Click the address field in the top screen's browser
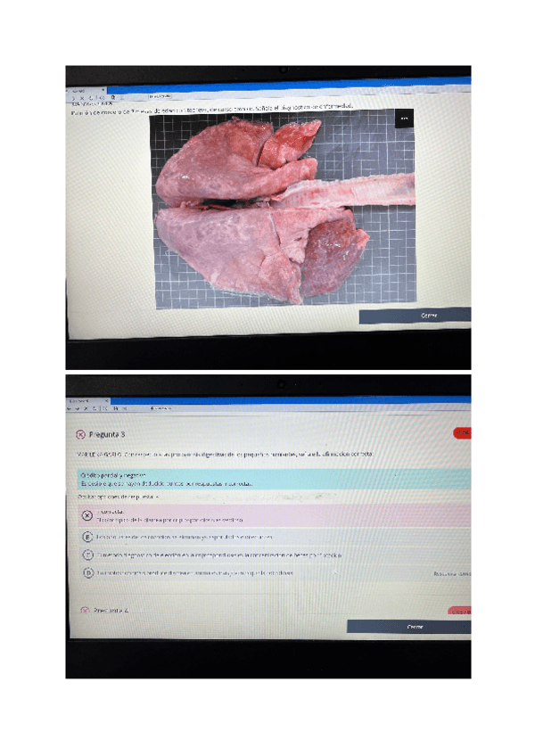 coord(160,96)
